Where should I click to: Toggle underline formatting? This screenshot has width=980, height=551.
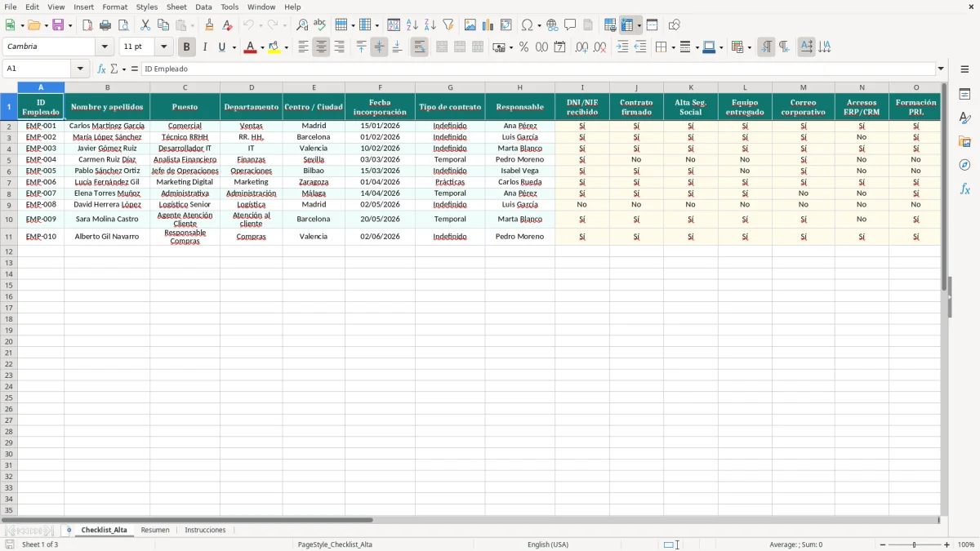click(221, 47)
